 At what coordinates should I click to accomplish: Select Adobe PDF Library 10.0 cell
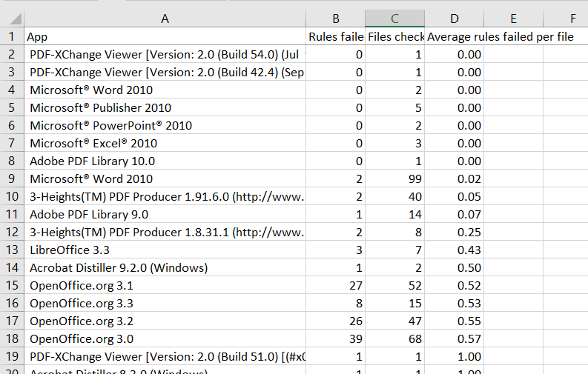(x=165, y=161)
